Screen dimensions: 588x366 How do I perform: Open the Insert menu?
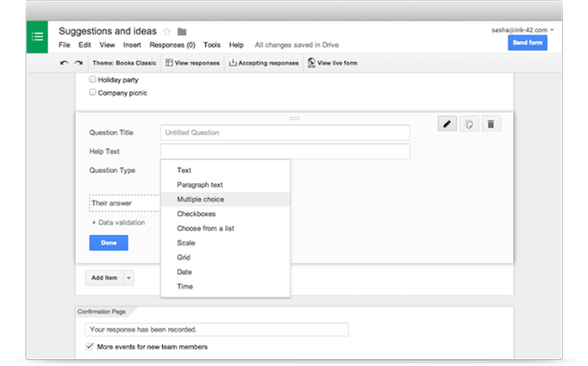pos(132,44)
